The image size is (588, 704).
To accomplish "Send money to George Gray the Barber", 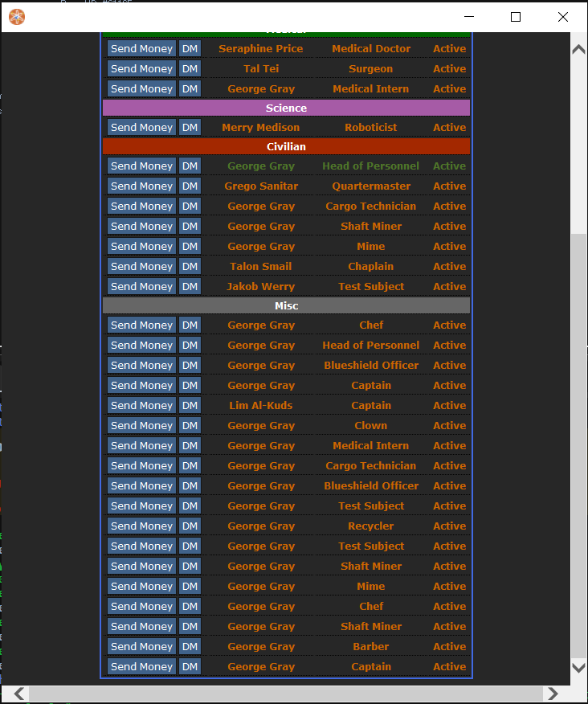I will (x=141, y=647).
